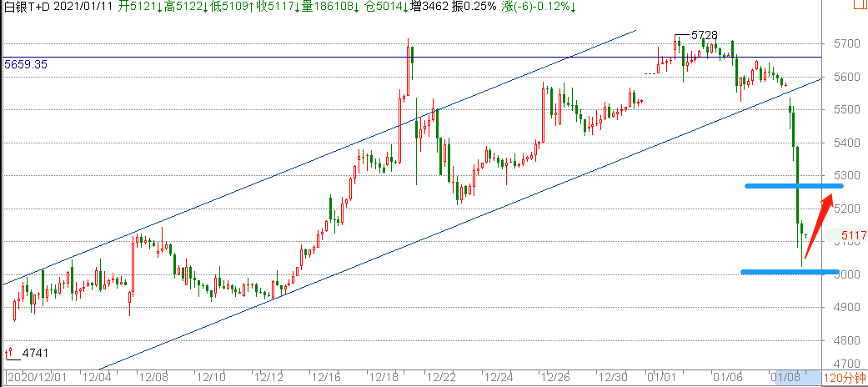Click the 增3462 increase value
The image size is (868, 387).
point(429,8)
